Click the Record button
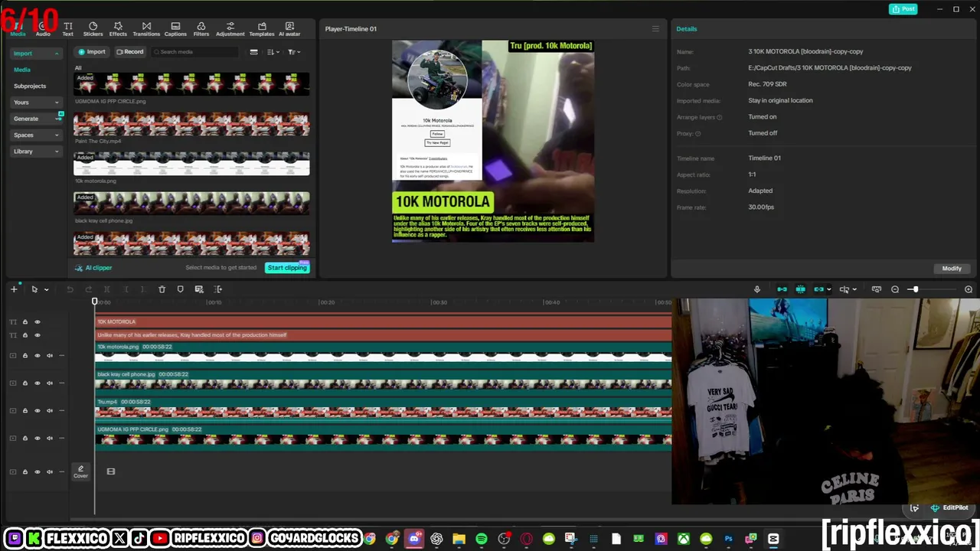This screenshot has height=551, width=980. (x=129, y=52)
